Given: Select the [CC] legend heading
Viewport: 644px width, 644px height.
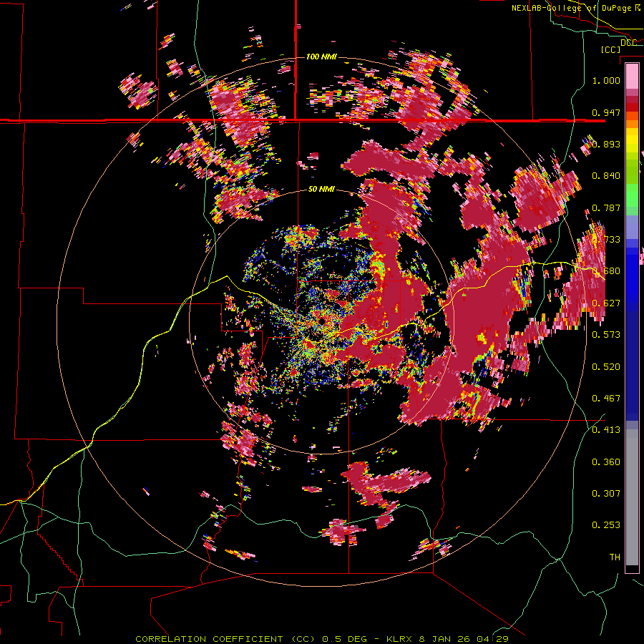Looking at the screenshot, I should coord(611,49).
